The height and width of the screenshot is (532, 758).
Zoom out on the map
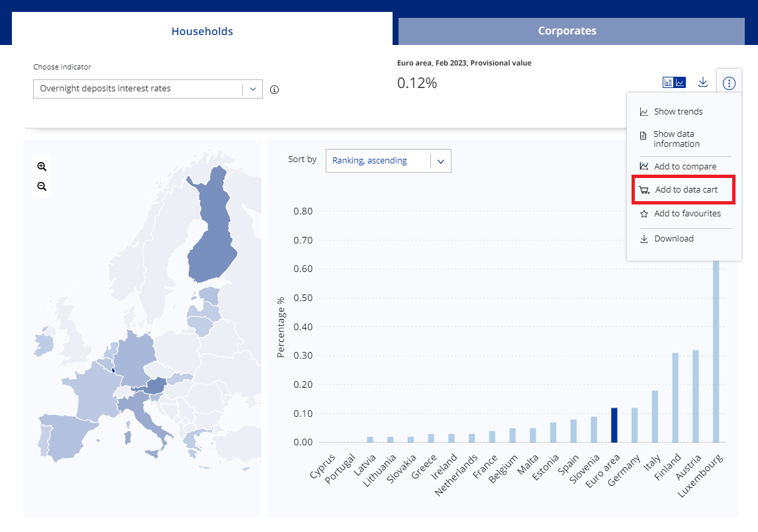[42, 187]
